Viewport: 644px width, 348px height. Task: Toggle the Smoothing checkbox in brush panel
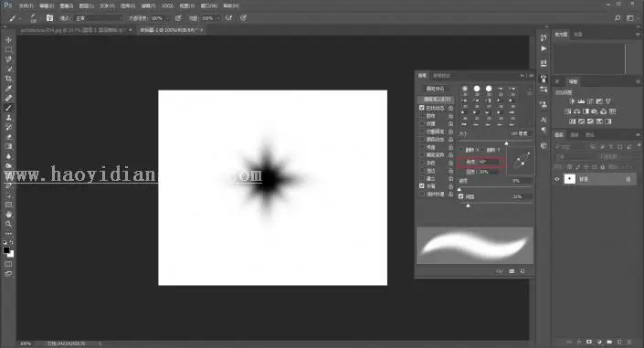click(x=422, y=186)
